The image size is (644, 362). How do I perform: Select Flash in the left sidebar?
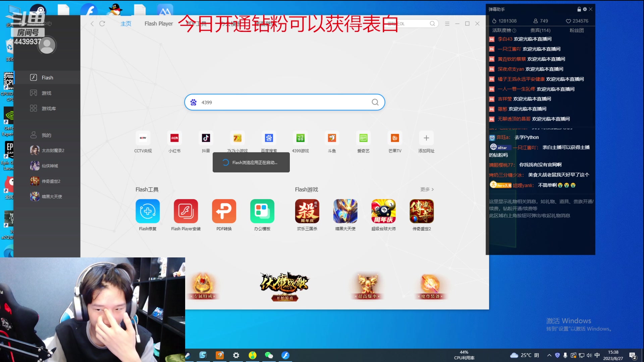[x=47, y=77]
